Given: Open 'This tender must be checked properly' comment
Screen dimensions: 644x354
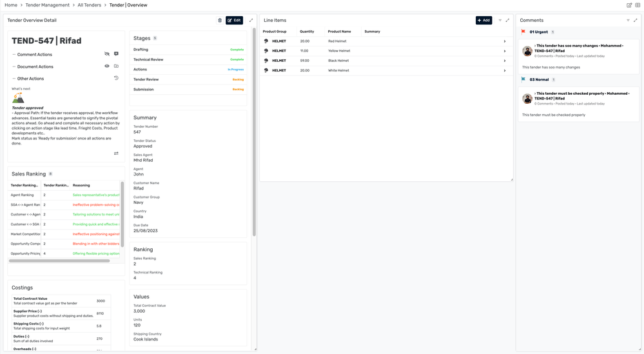Looking at the screenshot, I should coord(578,104).
